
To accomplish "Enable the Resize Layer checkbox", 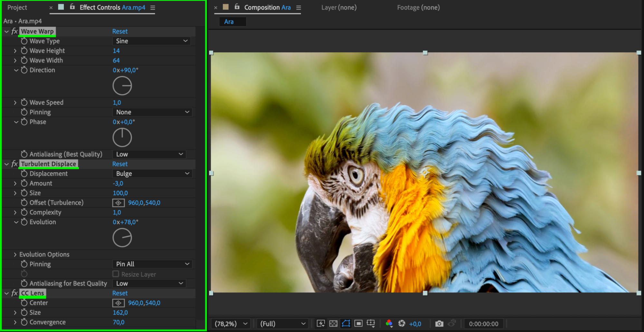I will (x=116, y=274).
